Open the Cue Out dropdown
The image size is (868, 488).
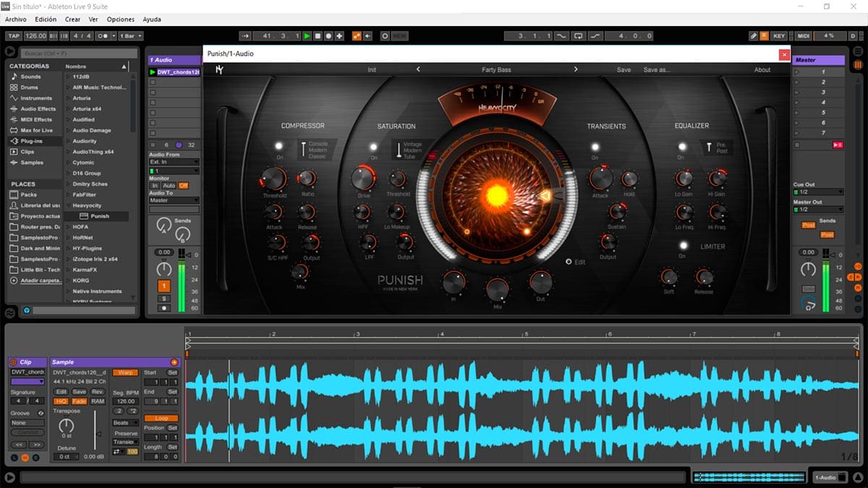tap(818, 192)
